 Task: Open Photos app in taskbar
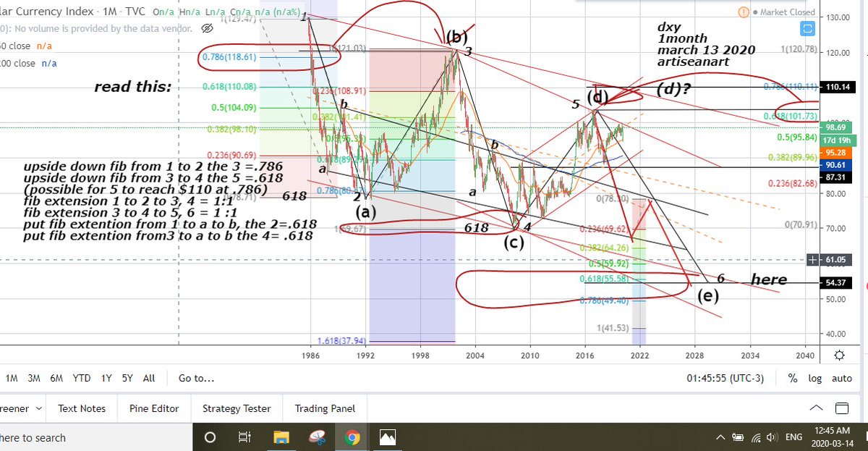coord(388,437)
